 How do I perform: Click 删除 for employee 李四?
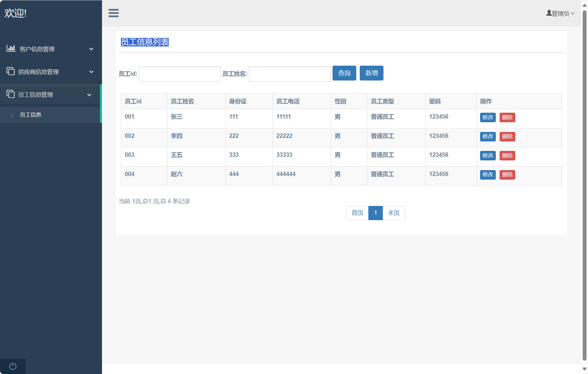pyautogui.click(x=507, y=136)
